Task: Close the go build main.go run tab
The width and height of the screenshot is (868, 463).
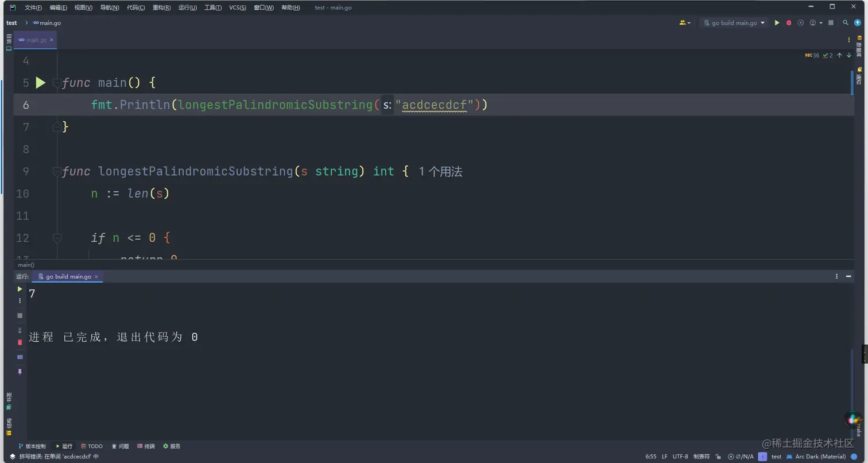Action: (96, 276)
